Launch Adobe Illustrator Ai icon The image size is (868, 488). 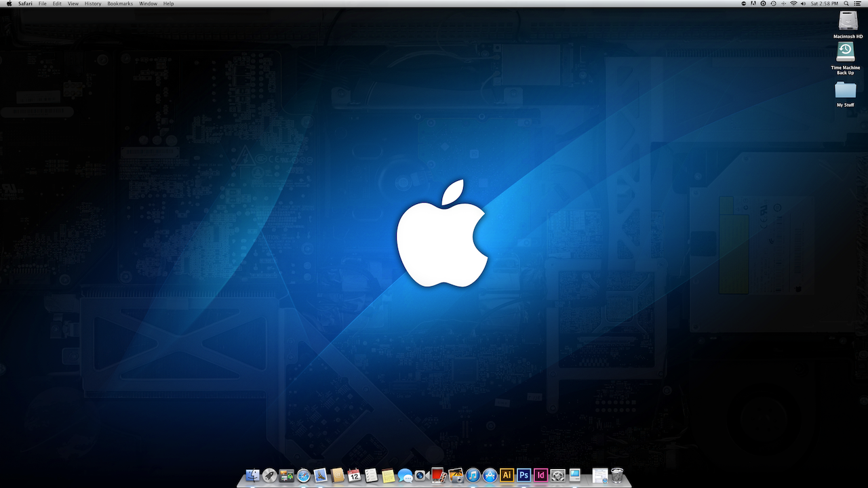(507, 475)
